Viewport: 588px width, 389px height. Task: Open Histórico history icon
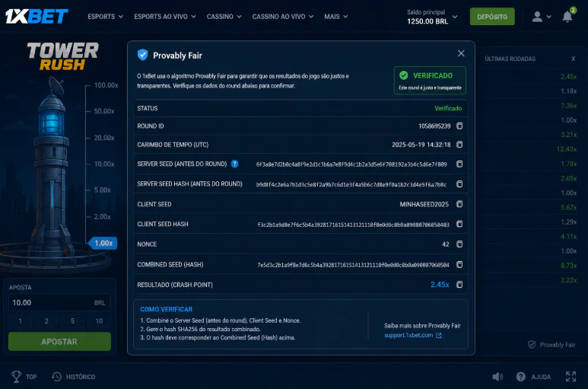coord(56,377)
